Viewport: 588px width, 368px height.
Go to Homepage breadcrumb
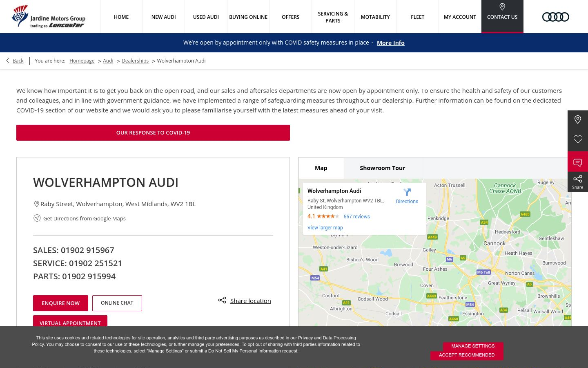[82, 61]
